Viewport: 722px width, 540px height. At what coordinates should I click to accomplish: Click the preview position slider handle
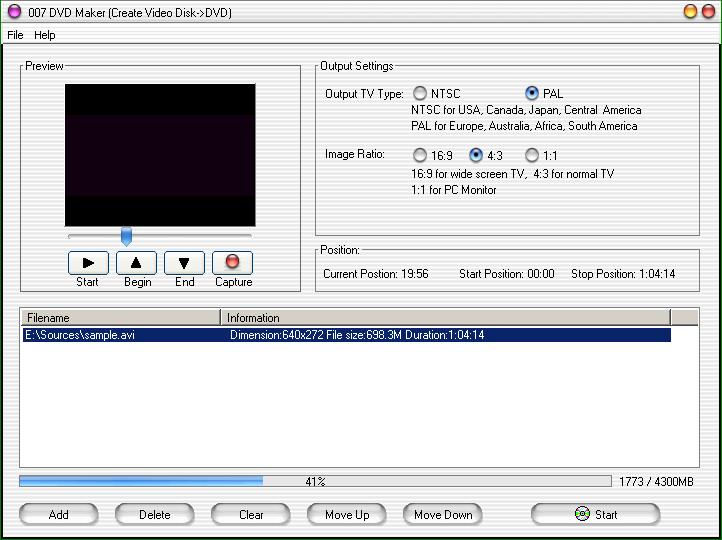coord(126,236)
